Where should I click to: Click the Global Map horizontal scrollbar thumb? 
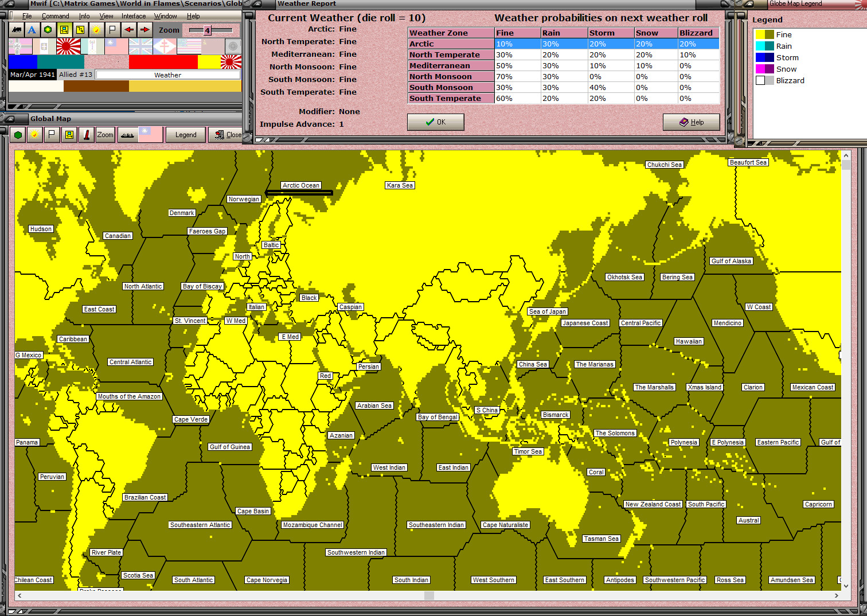coord(429,595)
